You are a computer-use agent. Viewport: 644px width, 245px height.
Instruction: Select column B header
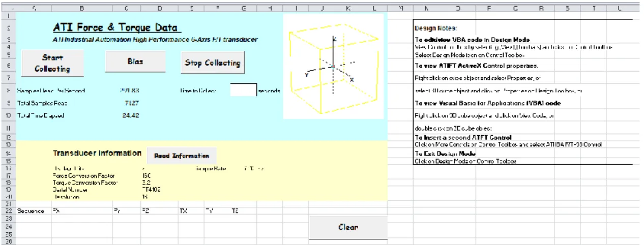(81, 8)
